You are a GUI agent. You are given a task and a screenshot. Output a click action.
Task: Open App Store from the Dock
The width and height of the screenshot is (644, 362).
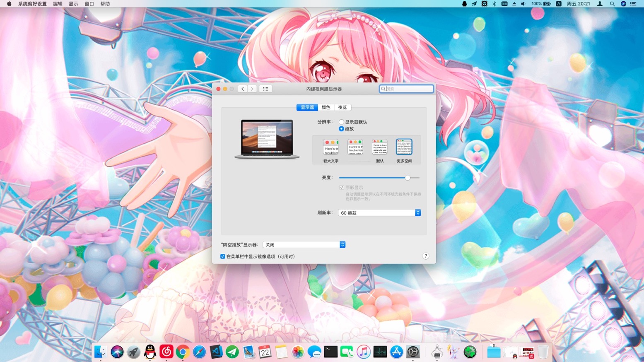pyautogui.click(x=396, y=352)
